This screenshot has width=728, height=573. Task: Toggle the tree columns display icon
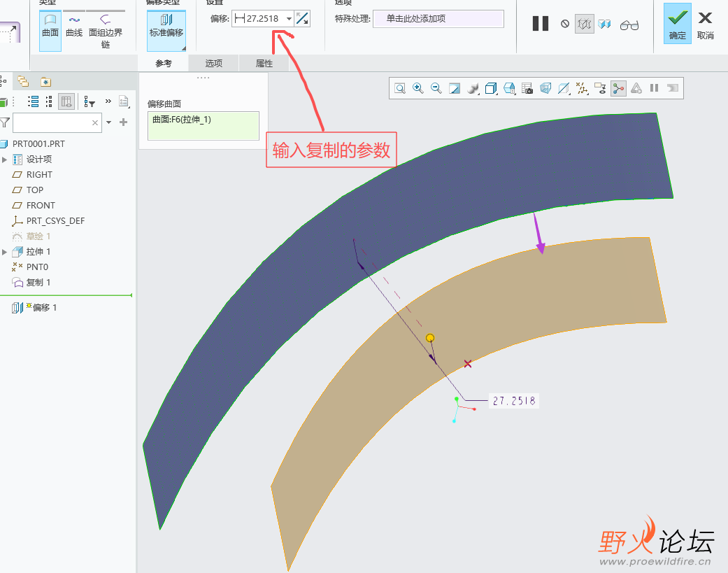pos(66,101)
